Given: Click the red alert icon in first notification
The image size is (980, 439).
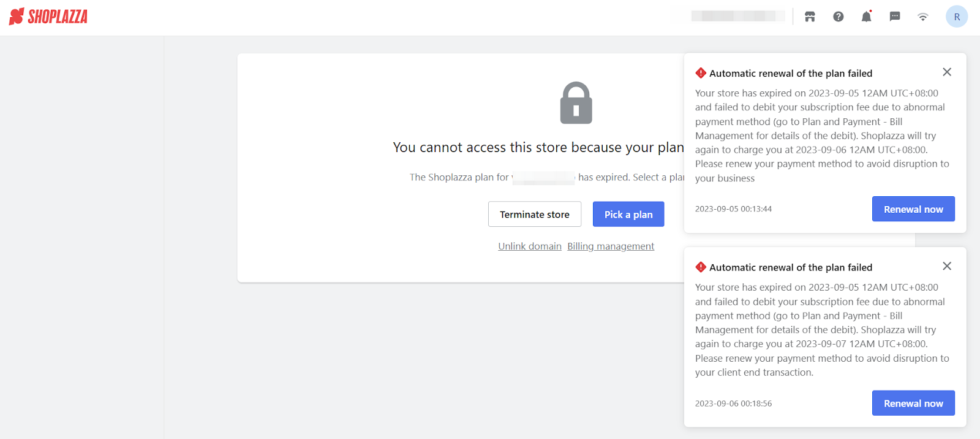Looking at the screenshot, I should (x=701, y=73).
